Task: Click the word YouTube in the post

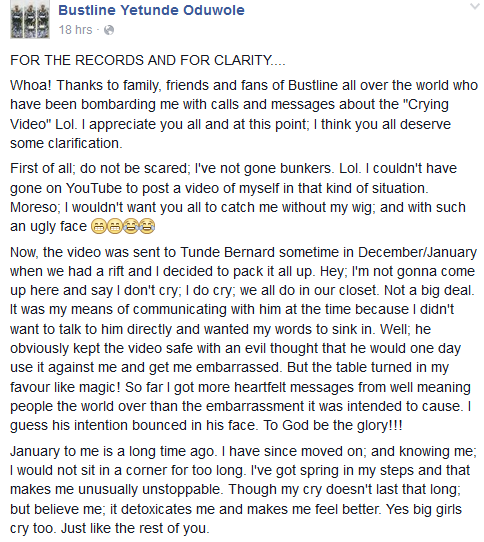Action: click(x=94, y=188)
